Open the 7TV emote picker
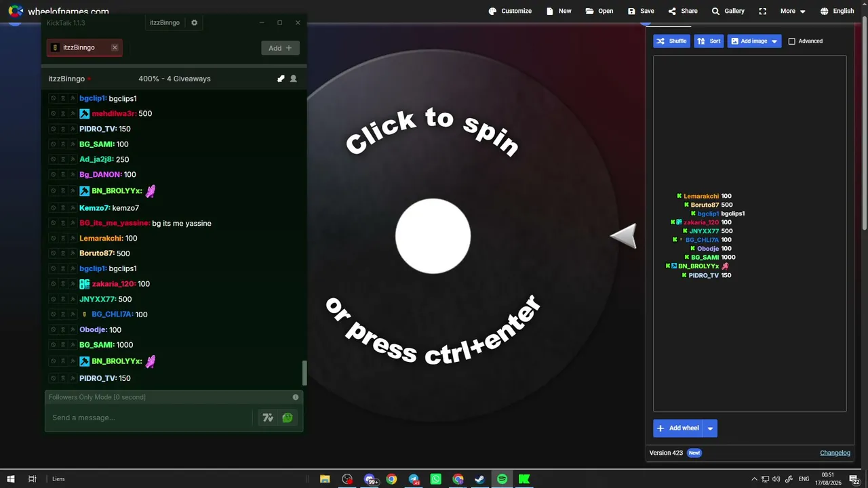 pyautogui.click(x=268, y=418)
